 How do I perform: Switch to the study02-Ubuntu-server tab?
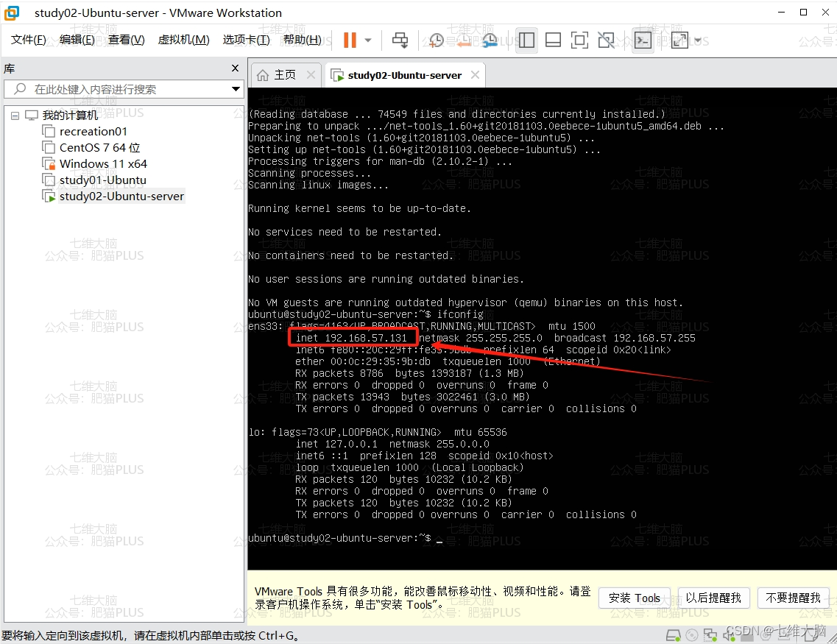pyautogui.click(x=404, y=75)
